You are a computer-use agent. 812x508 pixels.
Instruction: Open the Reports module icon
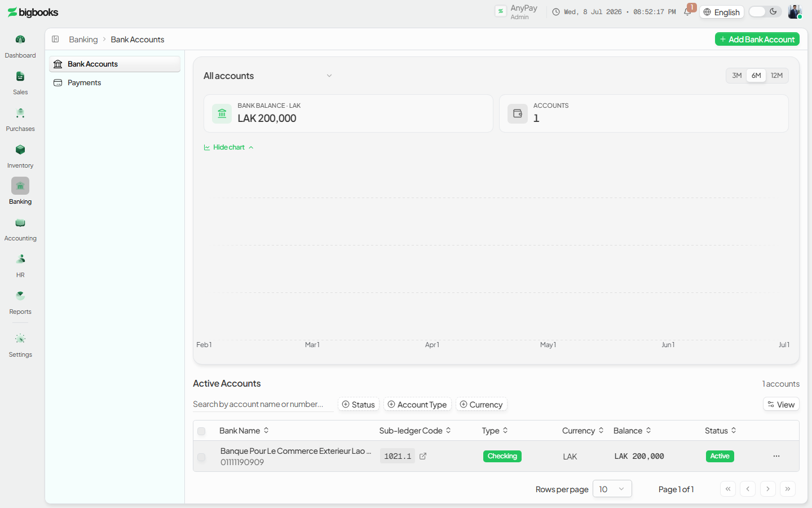(20, 296)
